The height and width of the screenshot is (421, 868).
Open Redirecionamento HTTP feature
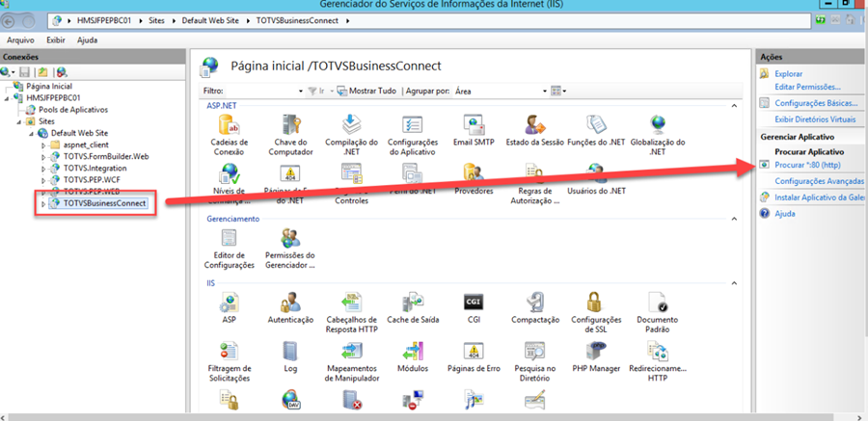[658, 361]
